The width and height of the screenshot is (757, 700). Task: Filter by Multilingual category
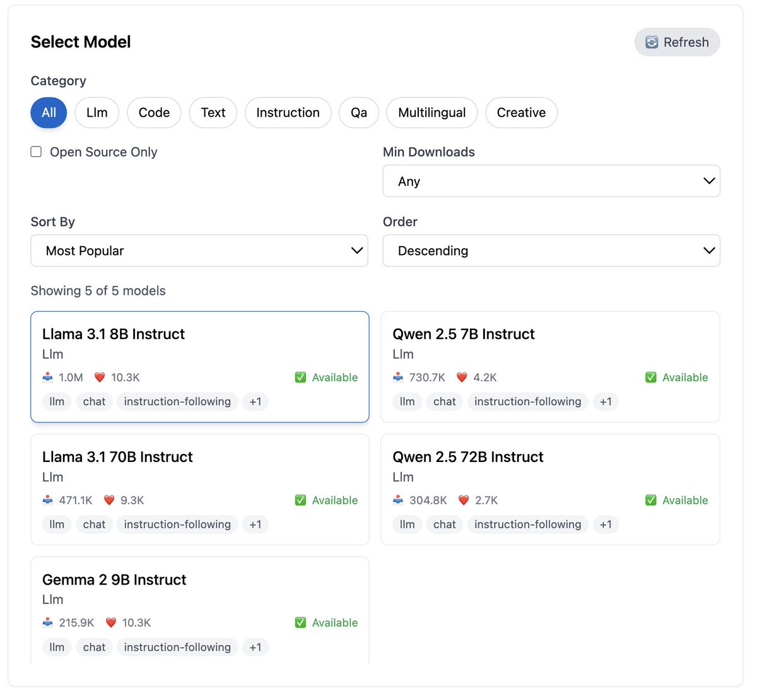point(432,113)
